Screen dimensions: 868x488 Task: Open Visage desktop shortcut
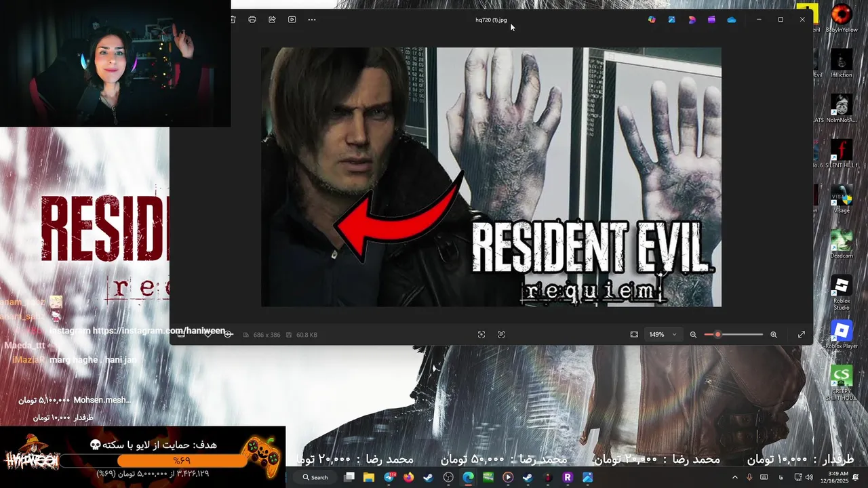click(x=842, y=199)
